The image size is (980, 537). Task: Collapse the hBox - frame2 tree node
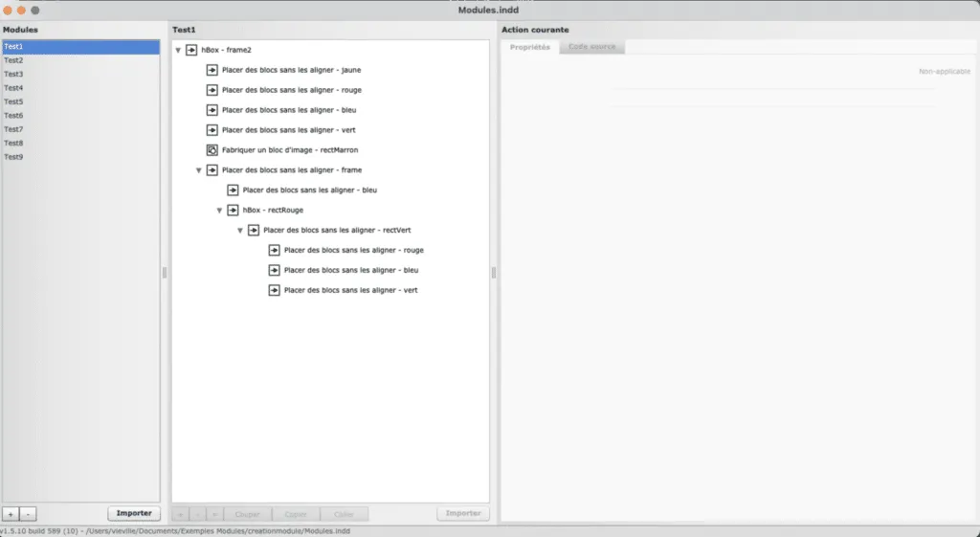point(178,50)
